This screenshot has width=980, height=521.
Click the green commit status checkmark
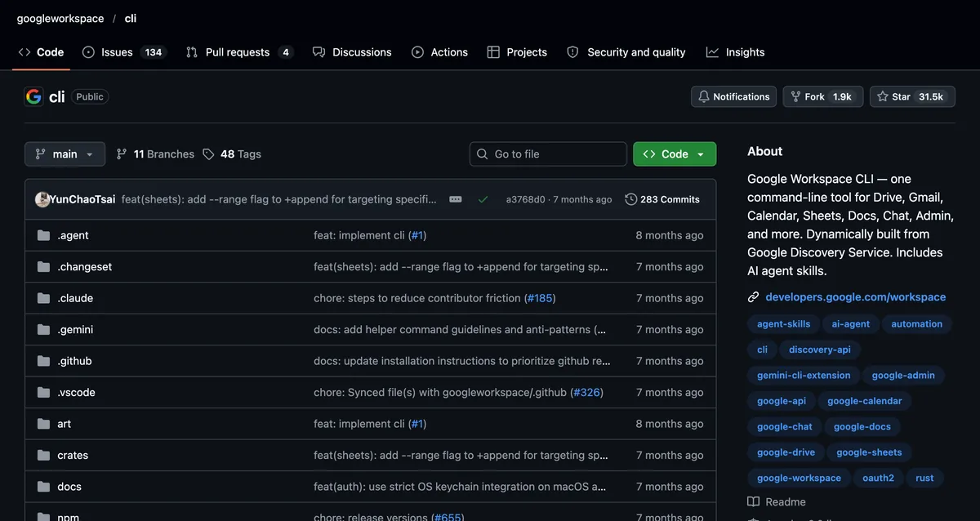click(x=483, y=199)
